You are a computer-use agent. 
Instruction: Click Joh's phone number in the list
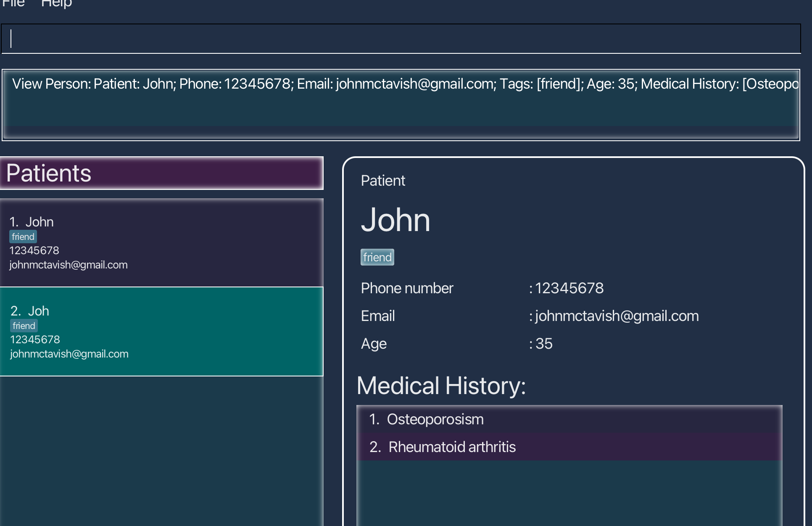pyautogui.click(x=35, y=339)
